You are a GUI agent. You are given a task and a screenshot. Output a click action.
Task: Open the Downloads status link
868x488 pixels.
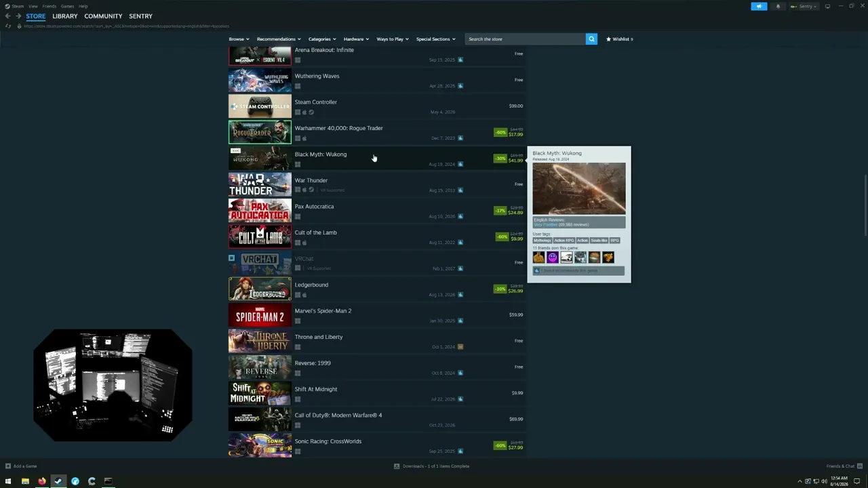click(x=431, y=466)
